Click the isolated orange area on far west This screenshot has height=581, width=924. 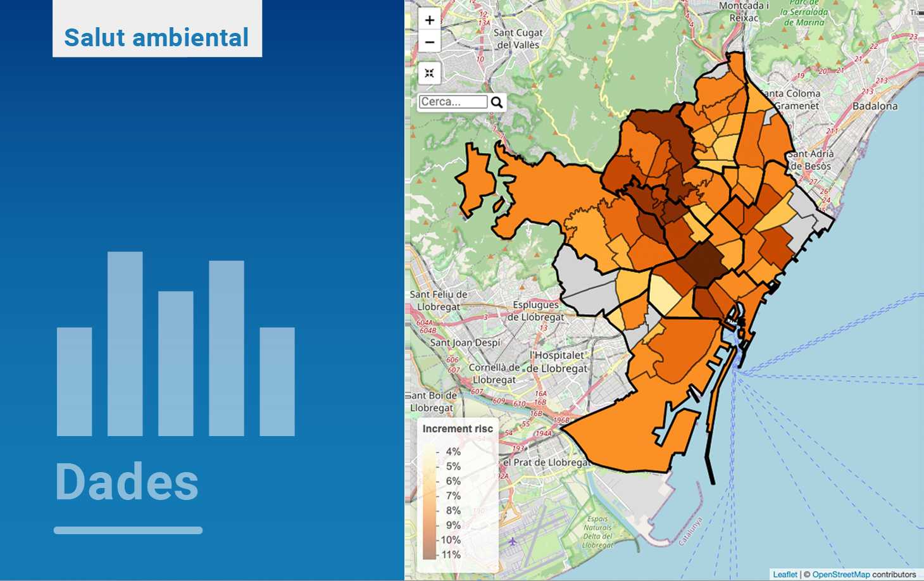[x=475, y=179]
